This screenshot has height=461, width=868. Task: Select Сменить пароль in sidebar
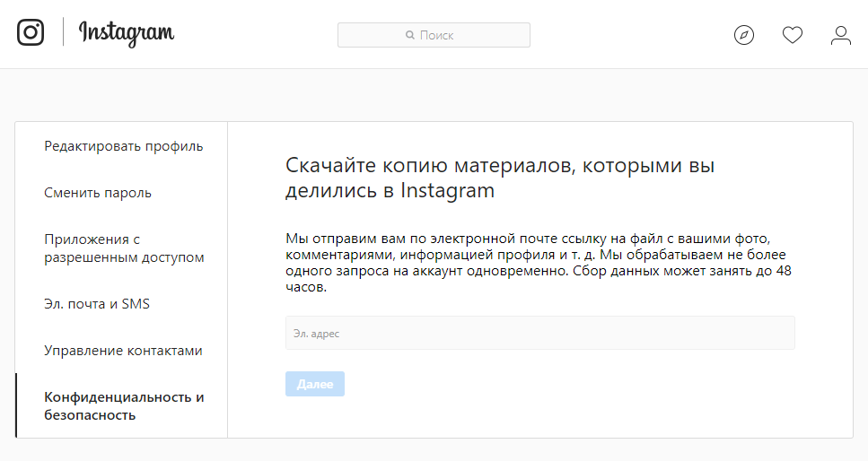tap(98, 193)
